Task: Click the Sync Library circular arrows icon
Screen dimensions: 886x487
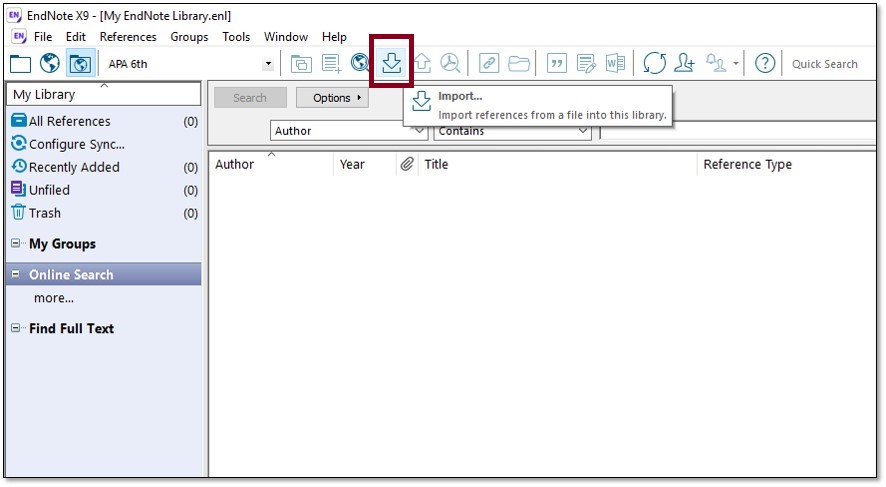Action: tap(654, 63)
